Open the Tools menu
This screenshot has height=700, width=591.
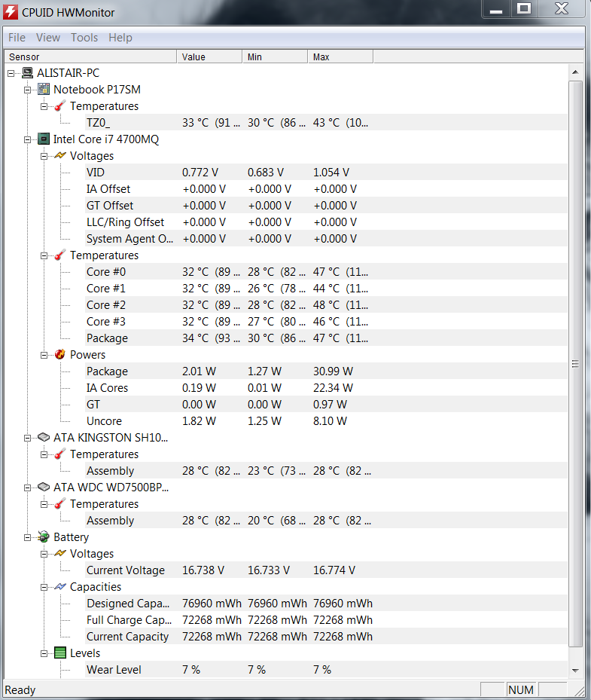point(84,38)
